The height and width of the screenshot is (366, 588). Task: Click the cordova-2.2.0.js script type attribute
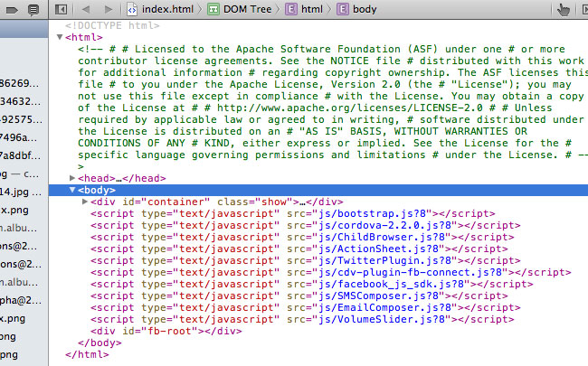click(211, 226)
